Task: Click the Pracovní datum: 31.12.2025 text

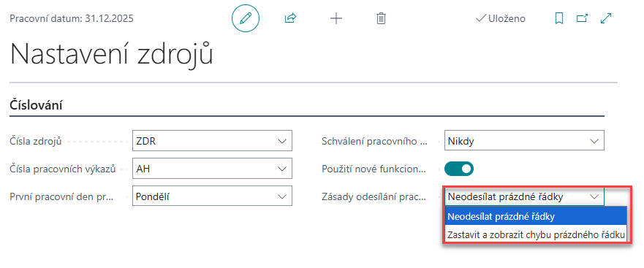Action: (72, 18)
